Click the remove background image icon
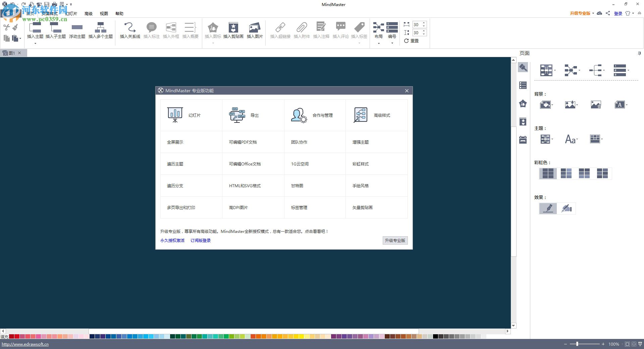 [x=596, y=105]
